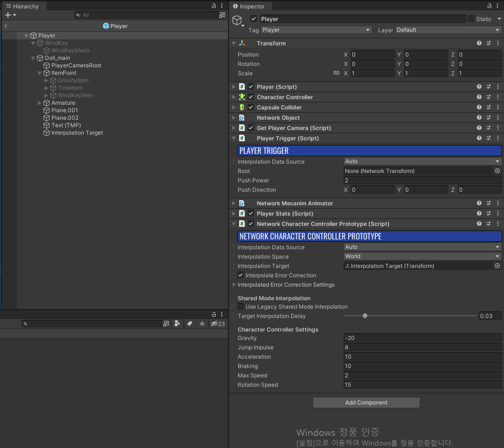
Task: Open Transform component presets
Action: (x=489, y=43)
